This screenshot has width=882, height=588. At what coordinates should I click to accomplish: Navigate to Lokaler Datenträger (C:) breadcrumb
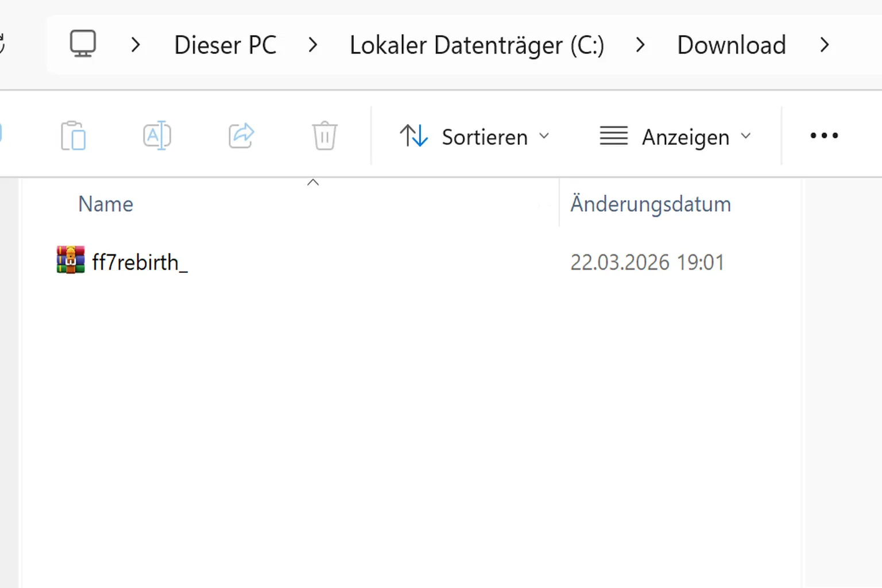477,45
